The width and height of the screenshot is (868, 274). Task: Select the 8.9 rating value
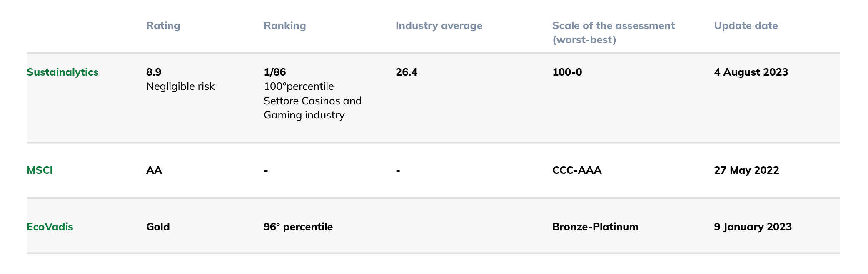click(x=154, y=72)
